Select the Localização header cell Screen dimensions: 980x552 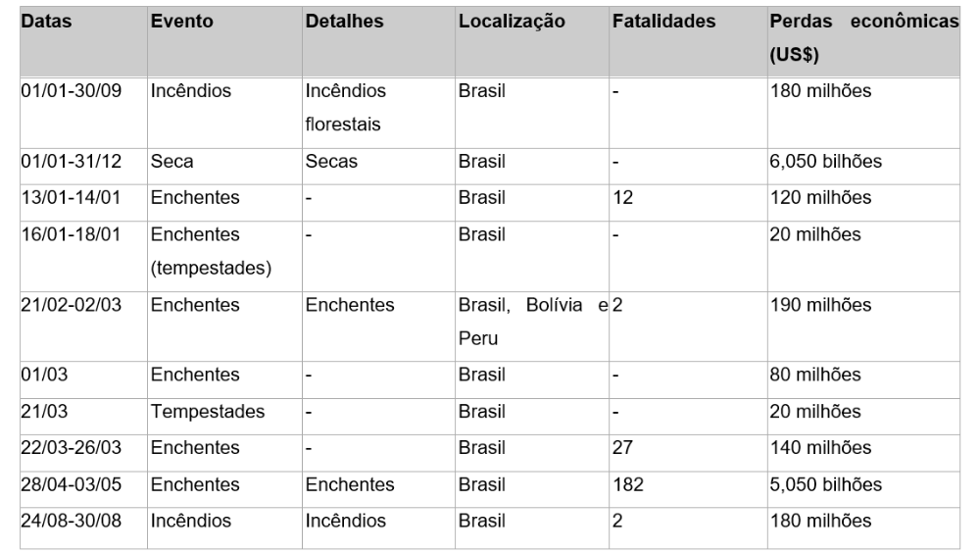point(532,42)
